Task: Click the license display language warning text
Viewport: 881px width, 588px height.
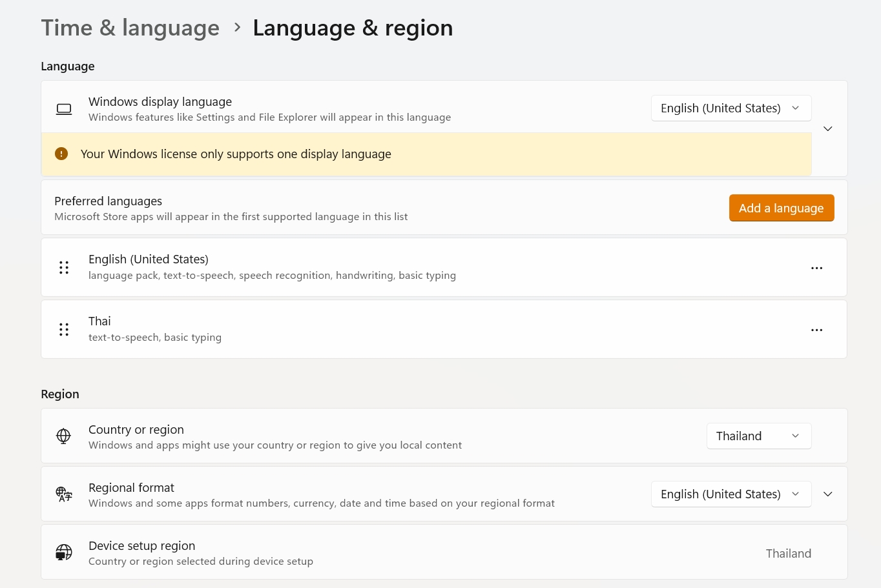Action: [236, 154]
